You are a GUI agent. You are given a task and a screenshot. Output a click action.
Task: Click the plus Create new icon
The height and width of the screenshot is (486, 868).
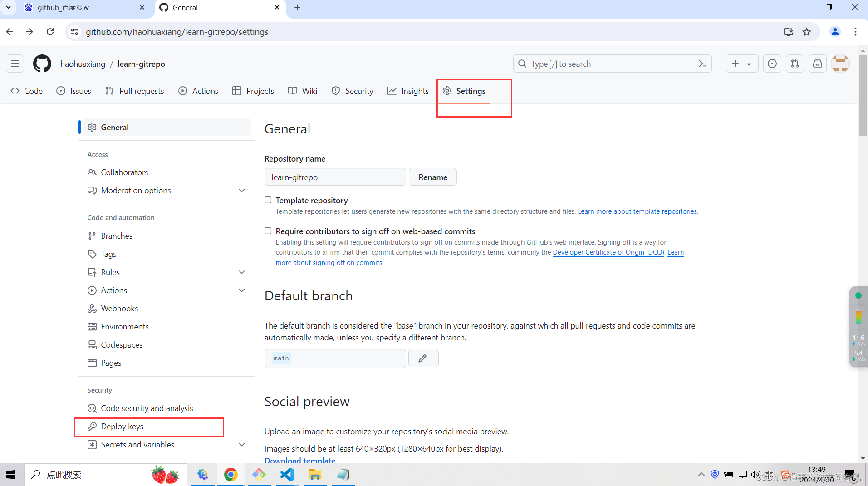click(x=736, y=64)
